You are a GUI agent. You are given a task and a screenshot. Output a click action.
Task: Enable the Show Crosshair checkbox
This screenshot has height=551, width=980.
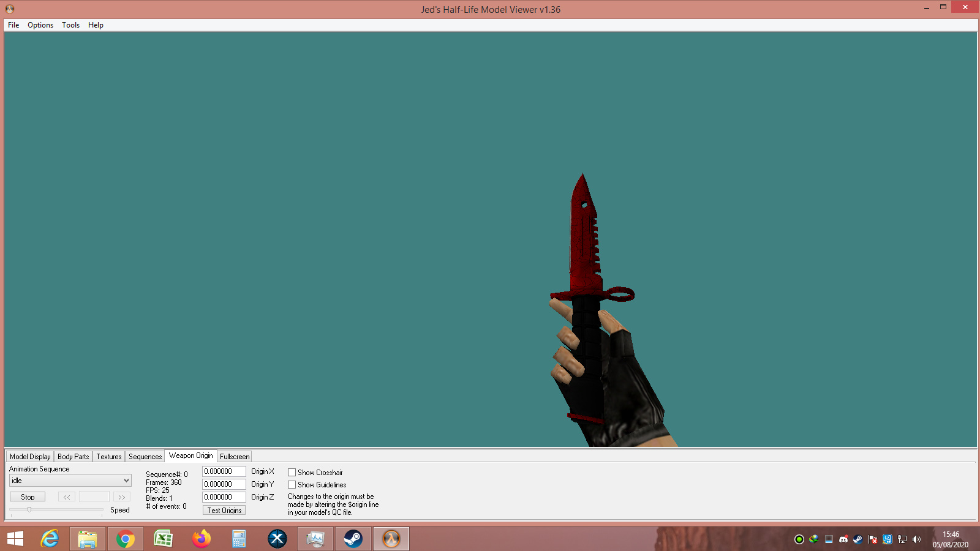pyautogui.click(x=292, y=473)
